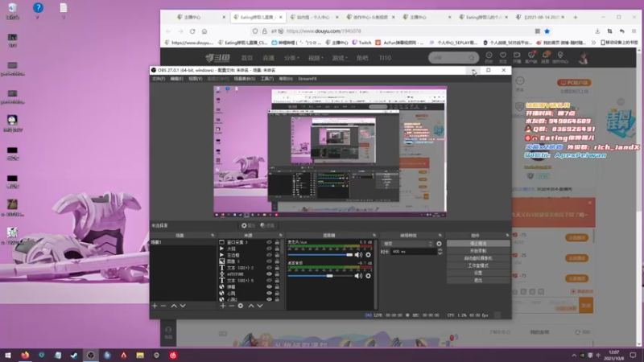The width and height of the screenshot is (644, 362).
Task: Open the transition properties gear icon
Action: [439, 244]
